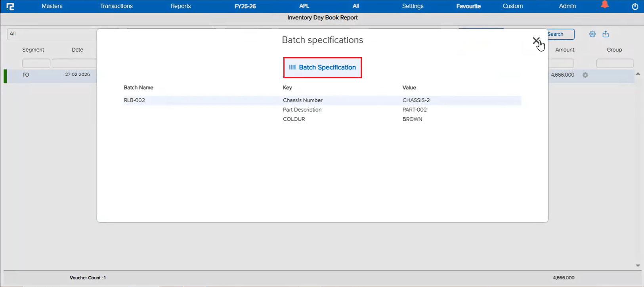Viewport: 644px width, 287px height.
Task: Click the Segment column header
Action: click(x=33, y=50)
